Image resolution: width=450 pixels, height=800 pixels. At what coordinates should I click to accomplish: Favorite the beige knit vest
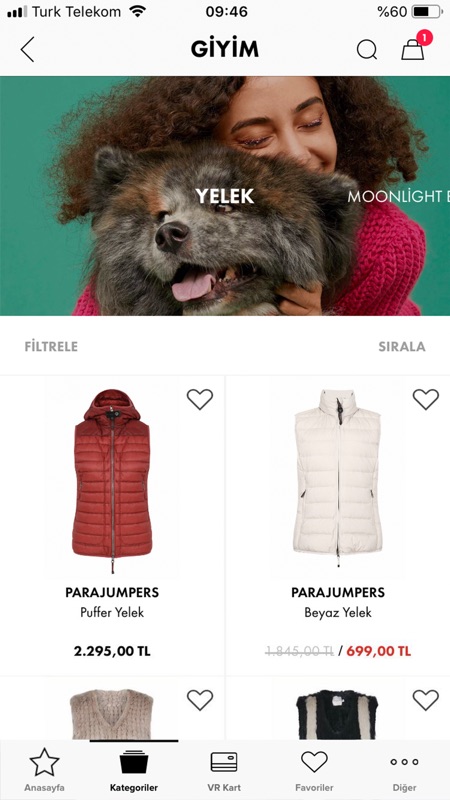point(199,700)
